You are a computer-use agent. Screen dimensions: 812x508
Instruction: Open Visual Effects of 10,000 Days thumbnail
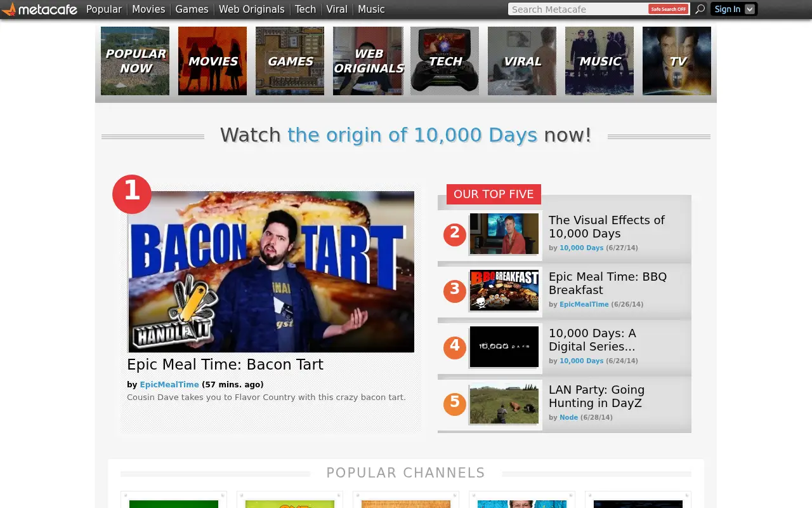pos(504,234)
